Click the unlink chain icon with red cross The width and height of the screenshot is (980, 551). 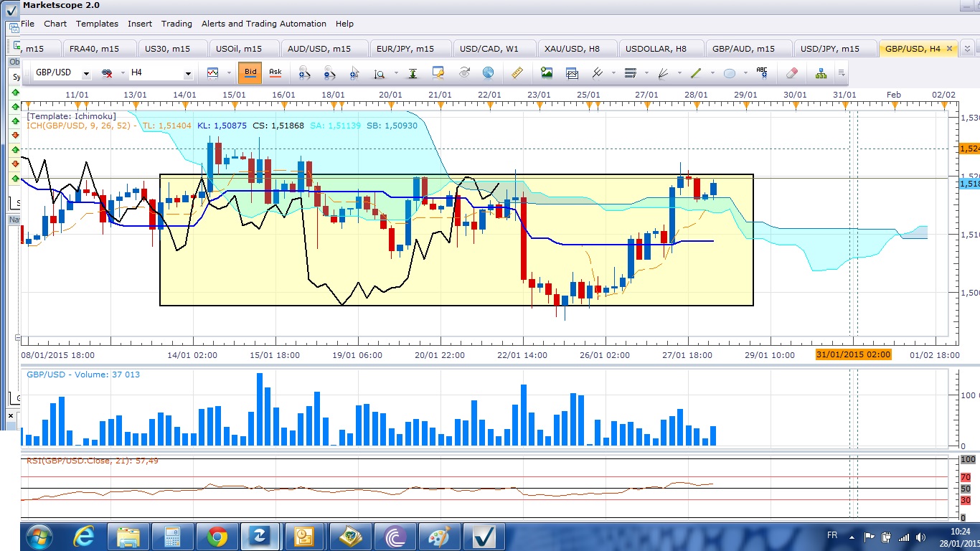click(107, 73)
